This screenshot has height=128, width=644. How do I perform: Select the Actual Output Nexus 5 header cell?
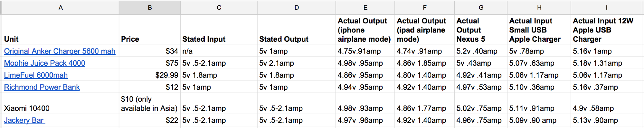tap(481, 30)
